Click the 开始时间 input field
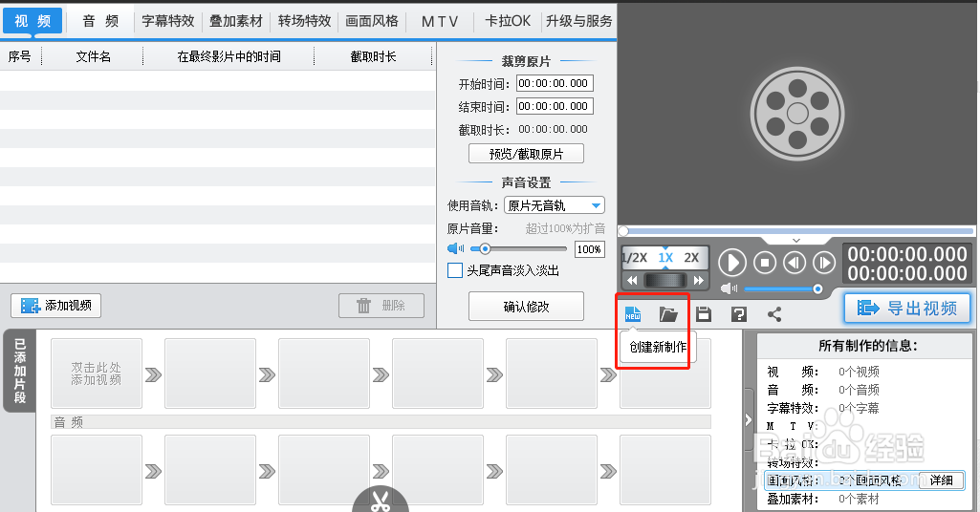 coord(555,83)
